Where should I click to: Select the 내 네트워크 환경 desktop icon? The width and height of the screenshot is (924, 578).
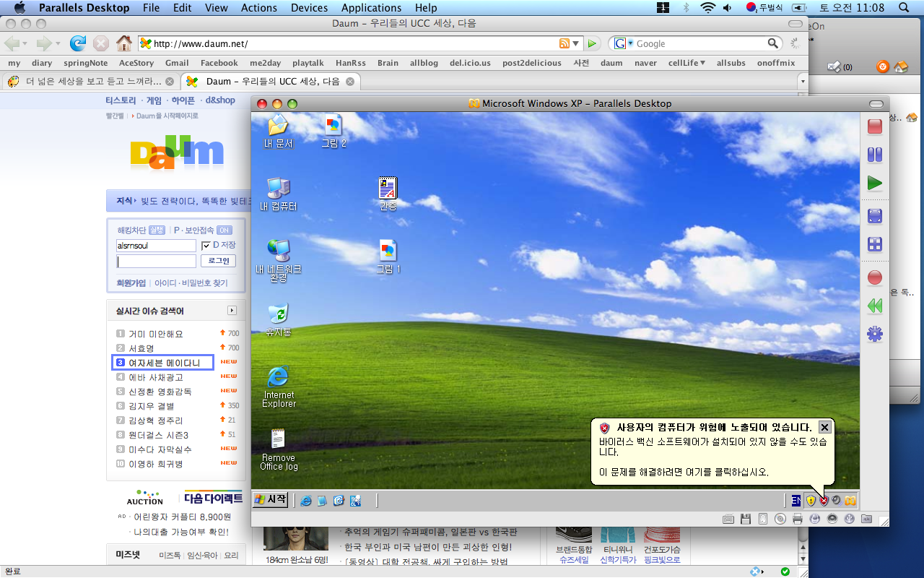pos(279,261)
